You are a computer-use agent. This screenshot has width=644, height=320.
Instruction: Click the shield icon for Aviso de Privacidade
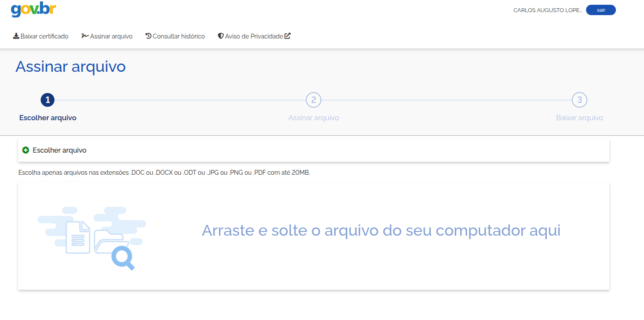tap(221, 36)
